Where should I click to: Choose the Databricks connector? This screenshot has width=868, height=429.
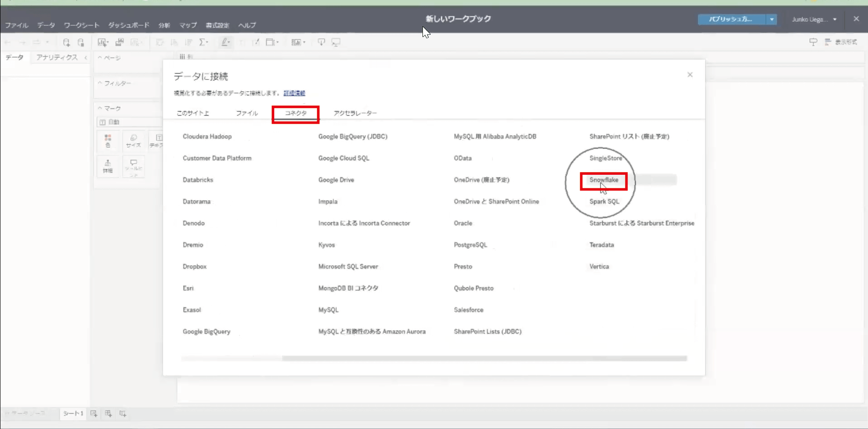click(x=198, y=180)
